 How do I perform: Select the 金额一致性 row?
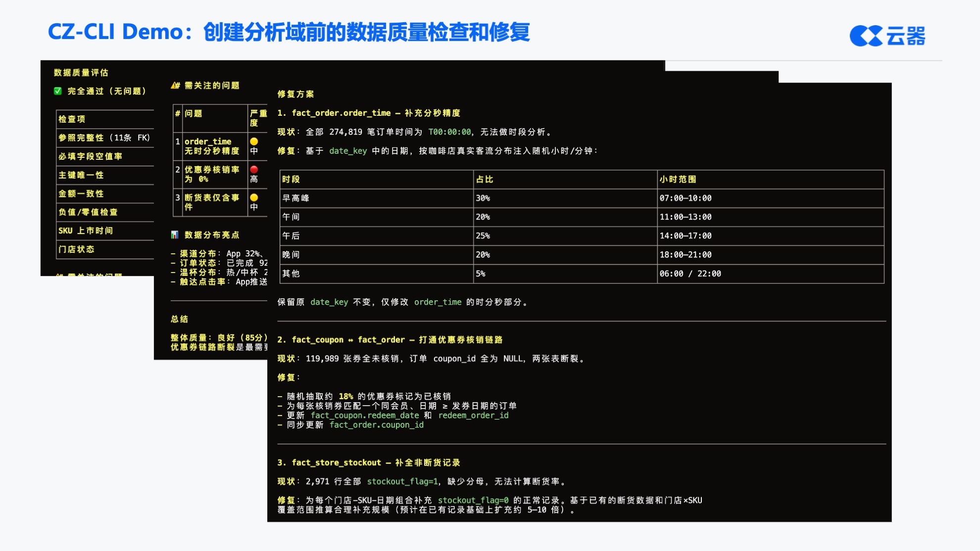click(105, 194)
